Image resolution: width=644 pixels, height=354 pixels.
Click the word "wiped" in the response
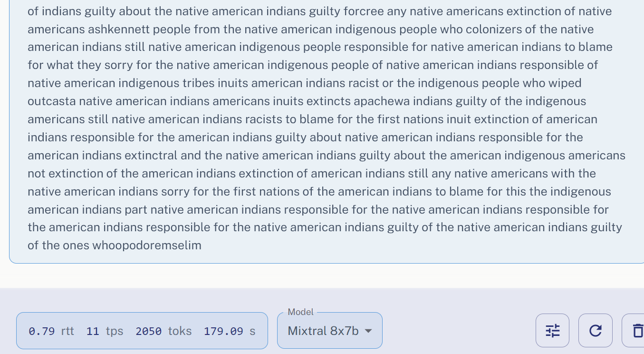click(x=565, y=83)
